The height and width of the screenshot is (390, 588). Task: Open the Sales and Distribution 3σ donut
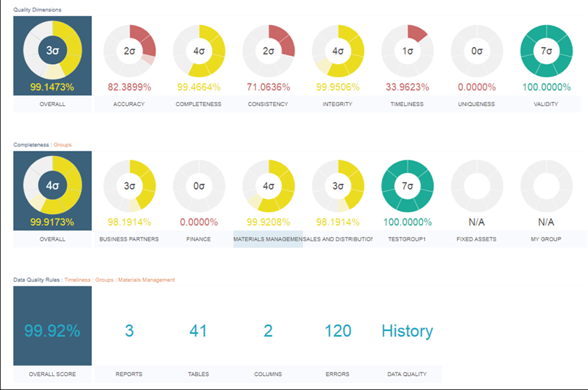[x=338, y=186]
